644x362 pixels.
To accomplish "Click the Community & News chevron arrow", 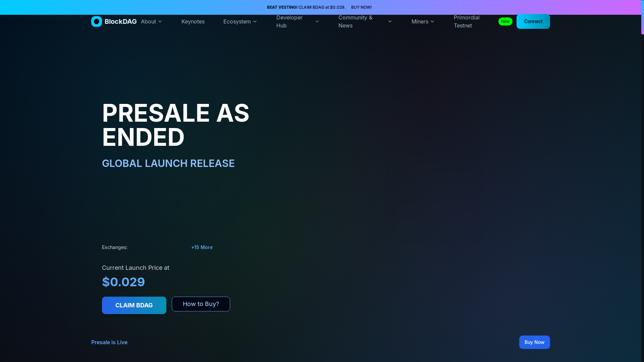I will click(x=390, y=21).
